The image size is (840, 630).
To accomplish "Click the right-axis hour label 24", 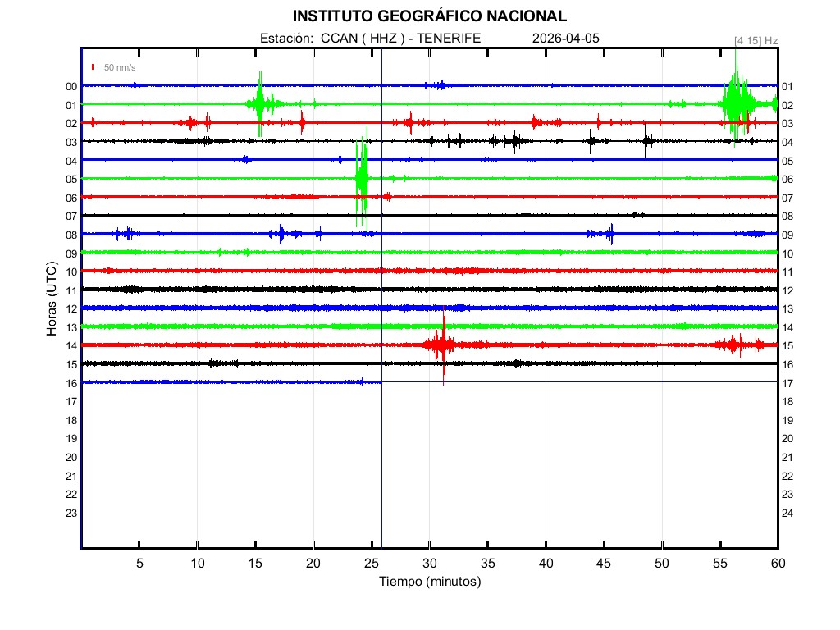I will [x=787, y=513].
